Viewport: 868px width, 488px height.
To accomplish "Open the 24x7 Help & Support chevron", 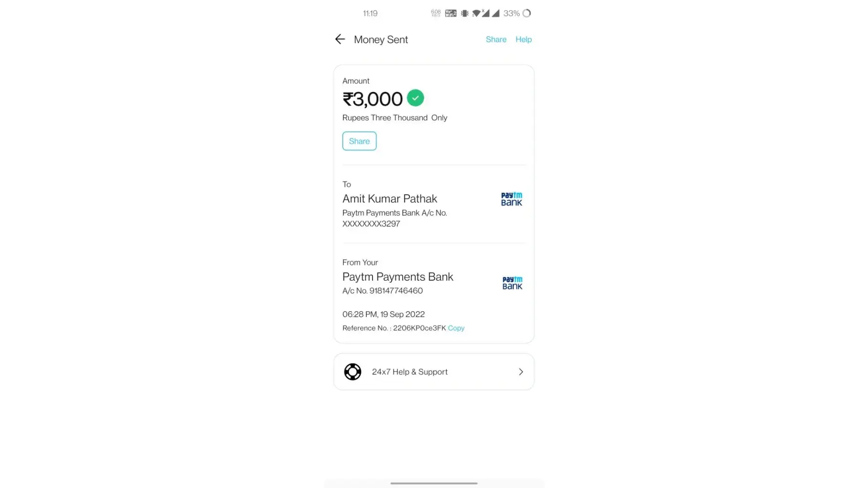I will click(x=521, y=372).
